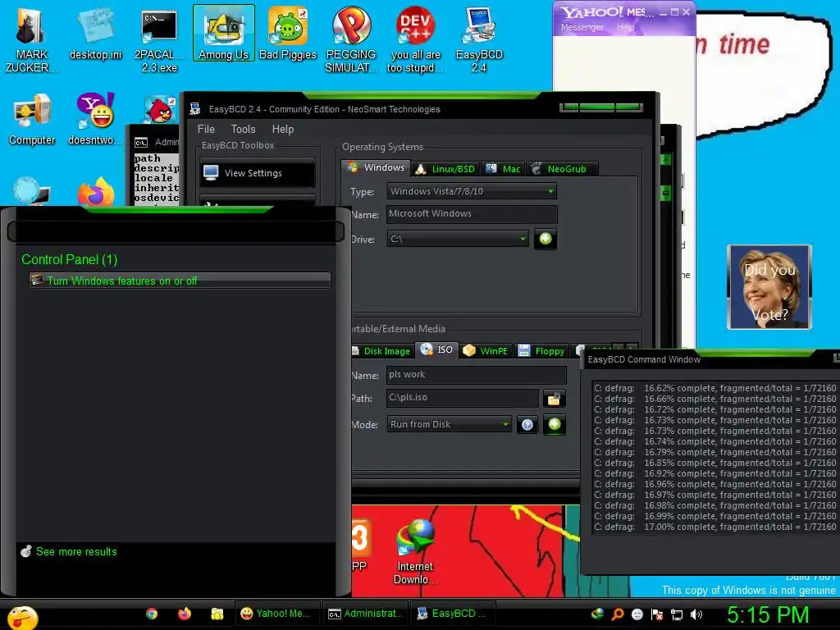The height and width of the screenshot is (630, 840).
Task: Switch to the Linux/BSD tab
Action: coord(445,169)
